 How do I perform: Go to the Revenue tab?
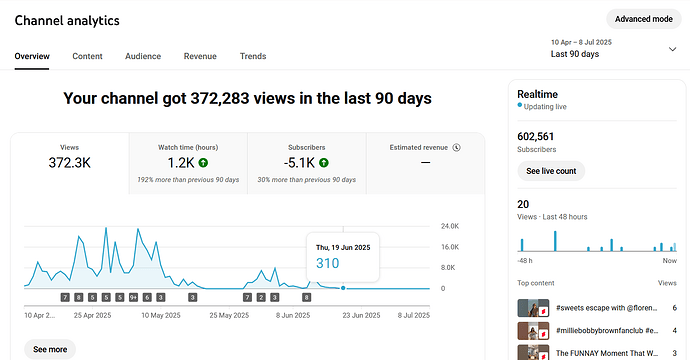[x=200, y=56]
